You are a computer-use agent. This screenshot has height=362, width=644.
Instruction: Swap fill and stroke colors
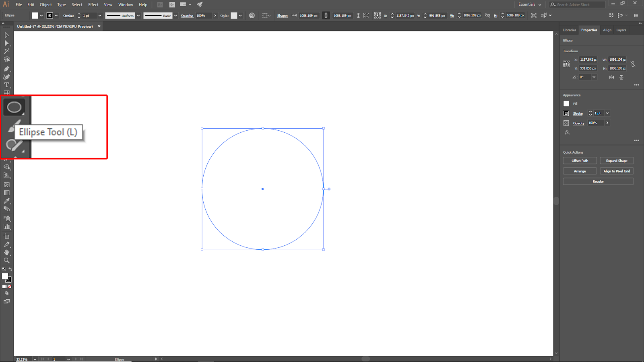[10, 269]
